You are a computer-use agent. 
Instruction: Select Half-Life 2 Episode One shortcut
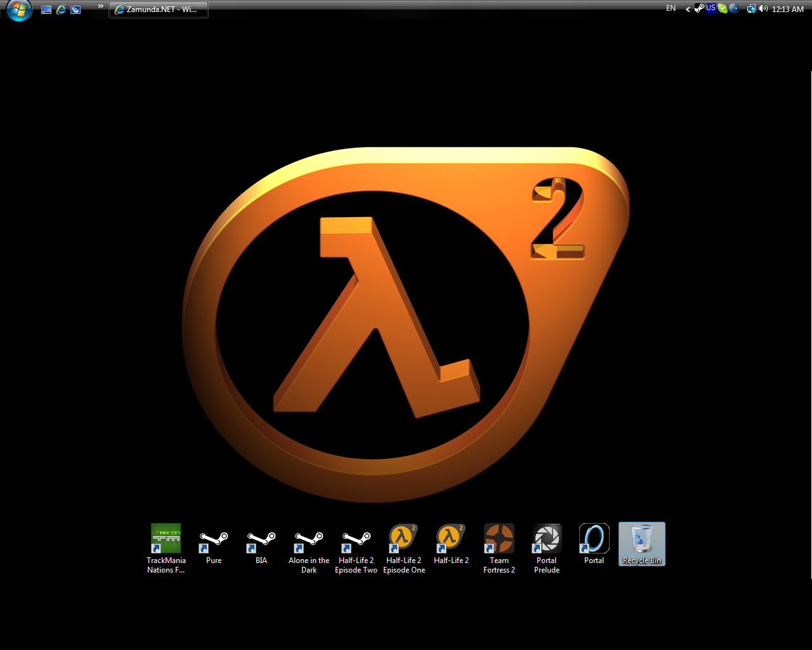coord(404,548)
